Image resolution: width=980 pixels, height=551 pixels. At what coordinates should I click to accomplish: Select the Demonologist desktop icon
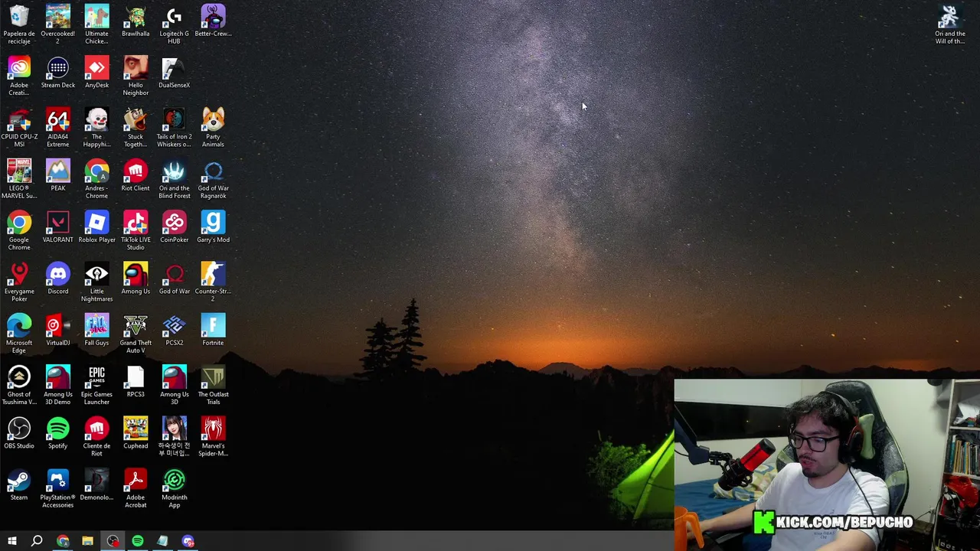96,484
